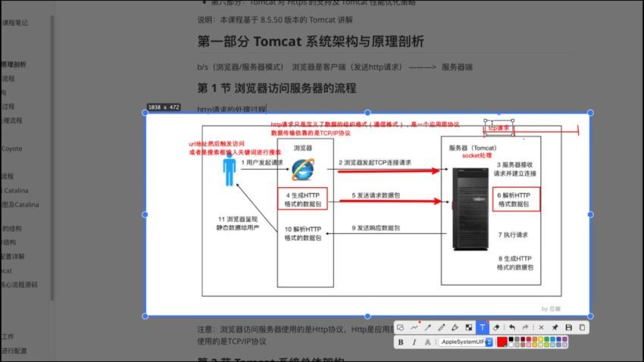Image resolution: width=644 pixels, height=362 pixels.
Task: Select the 配置详解 outline entry
Action: coord(12,257)
